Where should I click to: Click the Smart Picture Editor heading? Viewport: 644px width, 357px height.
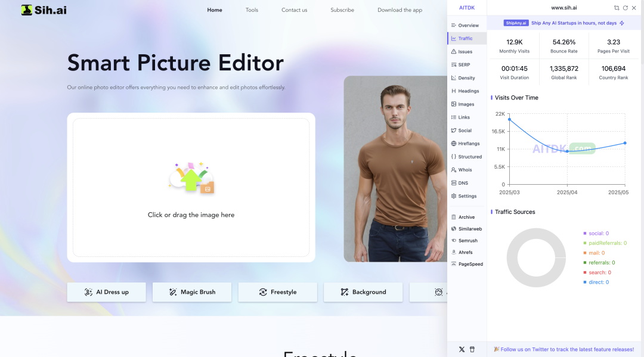(x=175, y=63)
